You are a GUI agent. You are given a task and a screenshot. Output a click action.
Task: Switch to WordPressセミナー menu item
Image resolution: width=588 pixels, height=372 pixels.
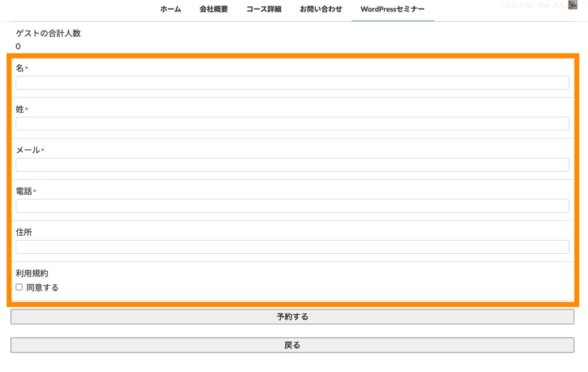[x=392, y=9]
